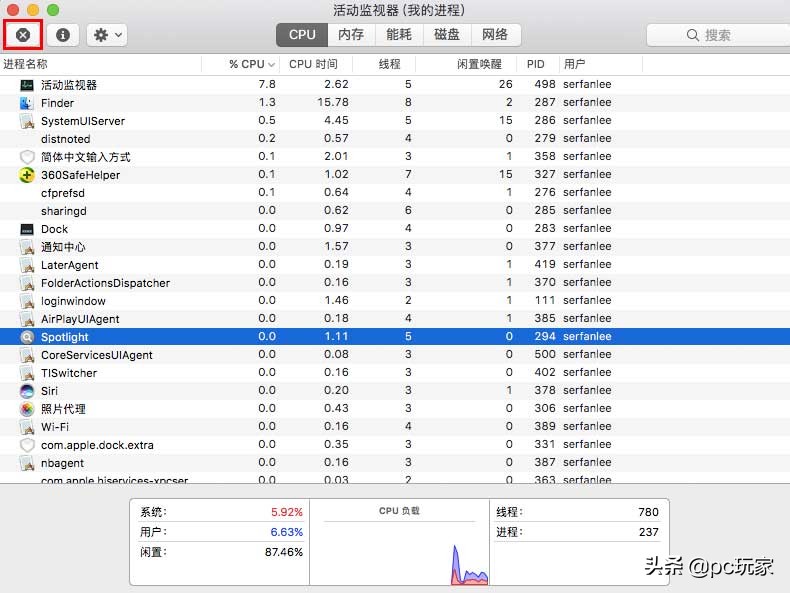The width and height of the screenshot is (790, 593).
Task: Select the loginwindow process name
Action: point(73,301)
